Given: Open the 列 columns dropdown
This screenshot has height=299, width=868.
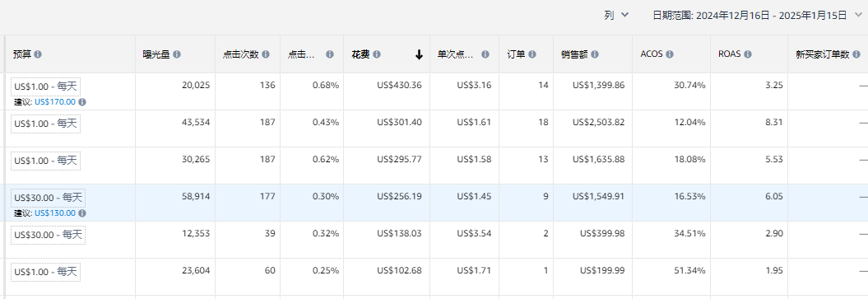Looking at the screenshot, I should tap(616, 15).
